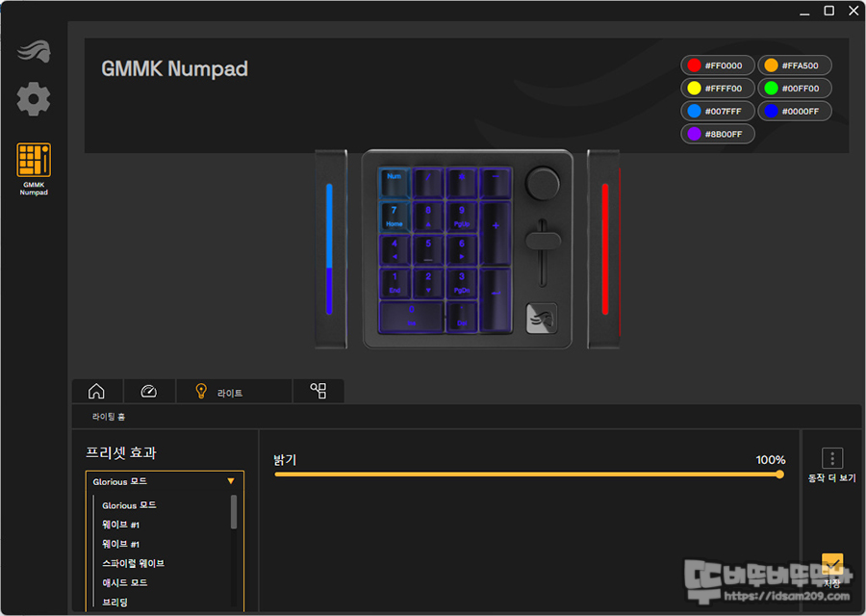The image size is (866, 616).
Task: Open the performance gauge tab
Action: [148, 391]
